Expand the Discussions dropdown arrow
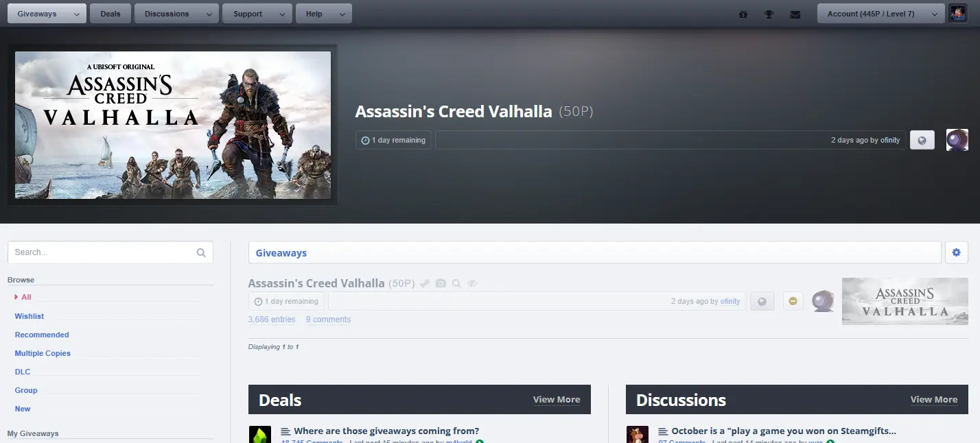Viewport: 980px width, 443px height. (x=209, y=14)
